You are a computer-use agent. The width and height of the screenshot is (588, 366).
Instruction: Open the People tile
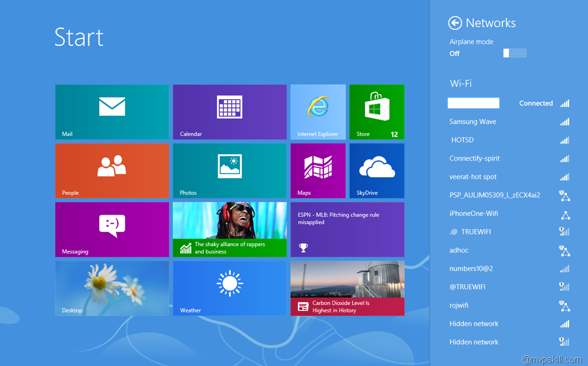(112, 171)
